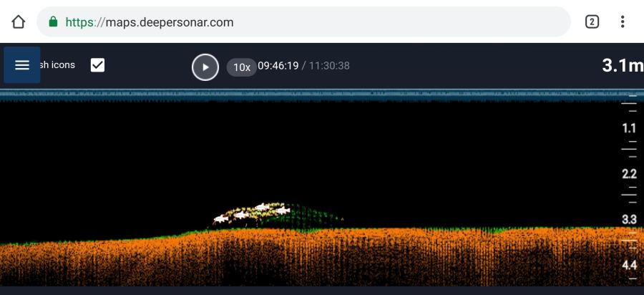The width and height of the screenshot is (644, 295).
Task: Go to the browser home page
Action: tap(19, 21)
